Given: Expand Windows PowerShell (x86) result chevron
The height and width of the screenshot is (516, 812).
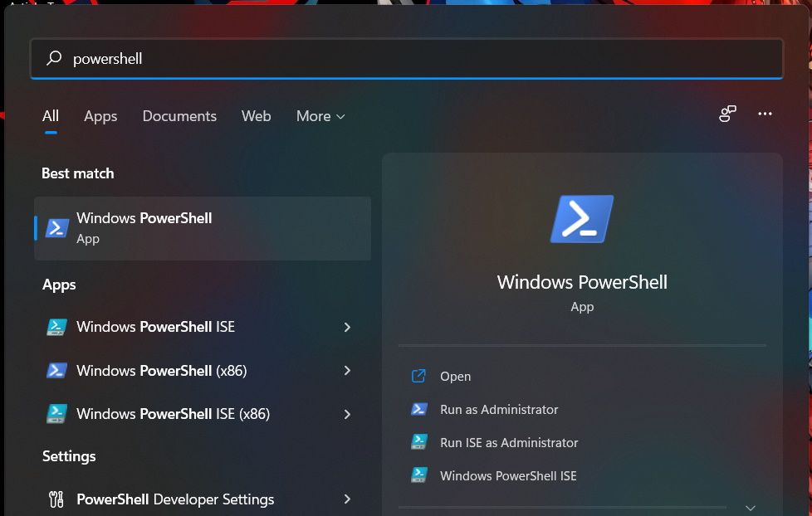Looking at the screenshot, I should tap(347, 370).
